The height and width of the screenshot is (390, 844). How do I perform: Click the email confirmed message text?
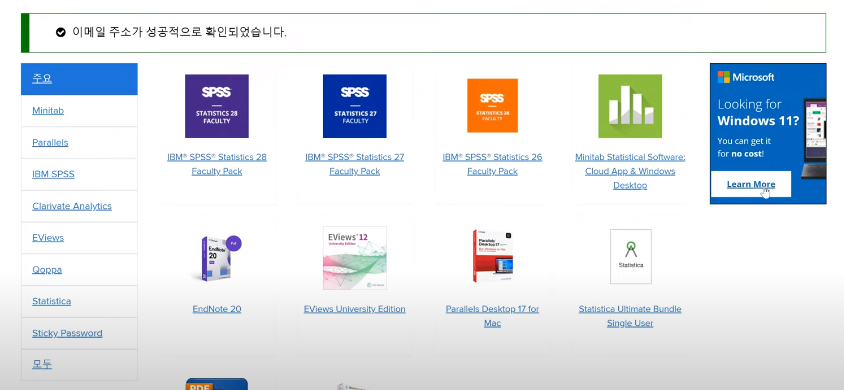[179, 32]
